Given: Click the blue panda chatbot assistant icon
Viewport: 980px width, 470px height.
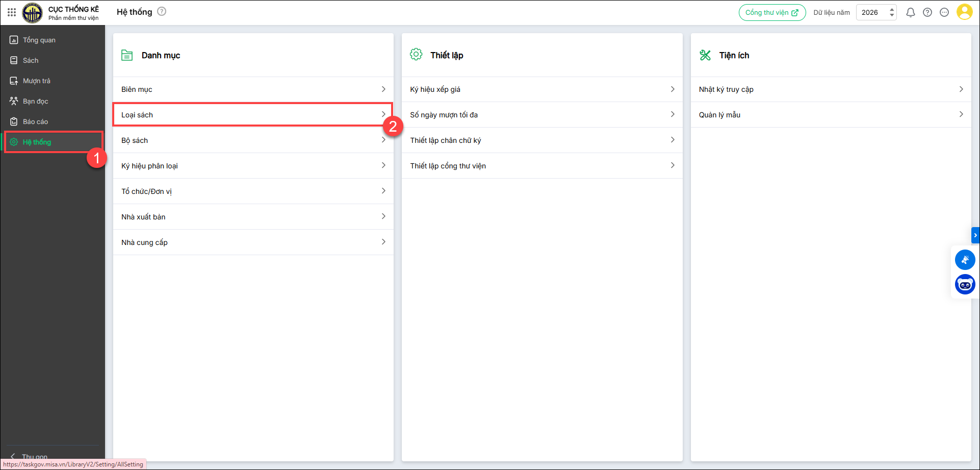Looking at the screenshot, I should point(965,285).
